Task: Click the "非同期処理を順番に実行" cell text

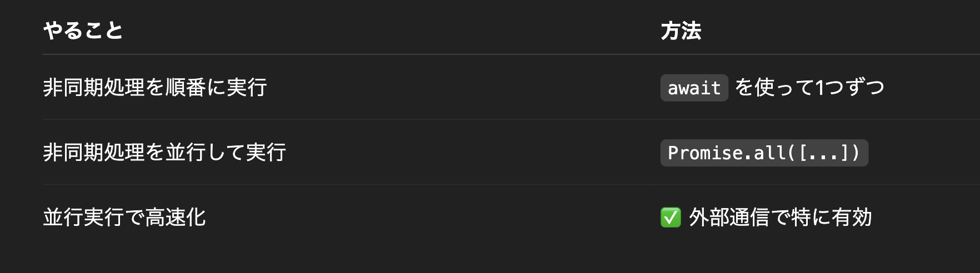Action: pos(155,88)
